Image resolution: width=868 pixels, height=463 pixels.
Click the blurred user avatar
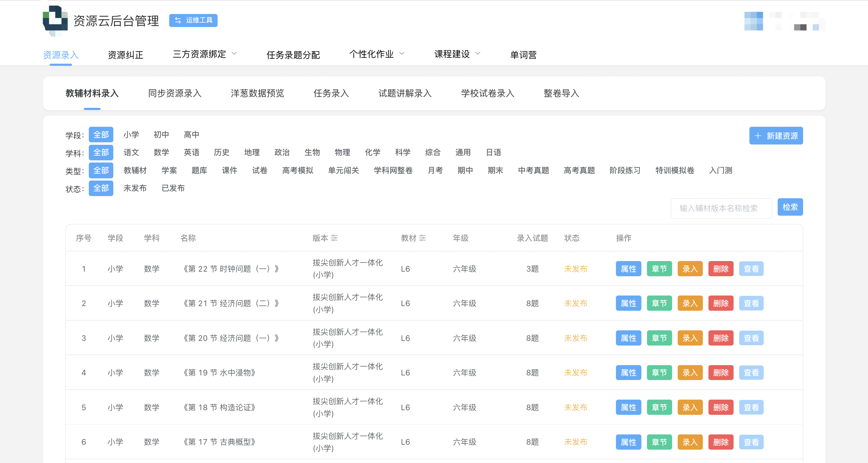click(753, 21)
